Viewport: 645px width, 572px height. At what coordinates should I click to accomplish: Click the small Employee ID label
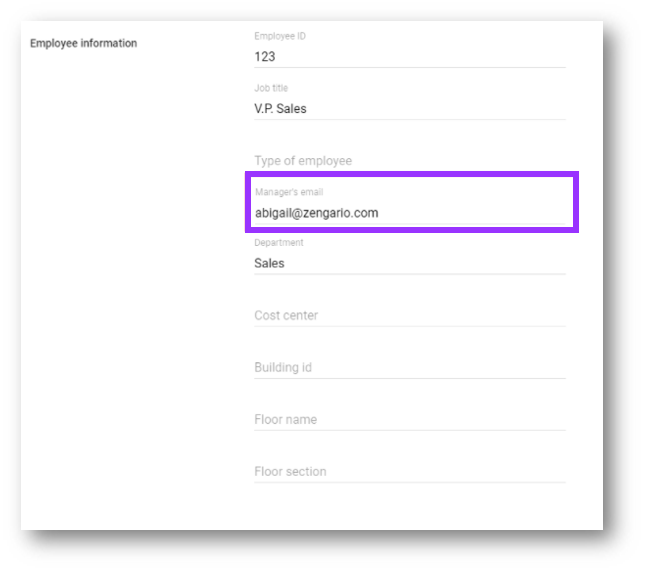(x=280, y=37)
